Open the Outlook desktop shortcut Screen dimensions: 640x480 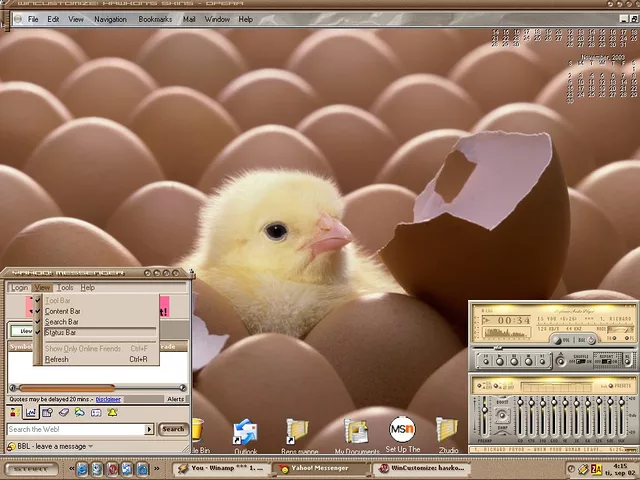245,433
